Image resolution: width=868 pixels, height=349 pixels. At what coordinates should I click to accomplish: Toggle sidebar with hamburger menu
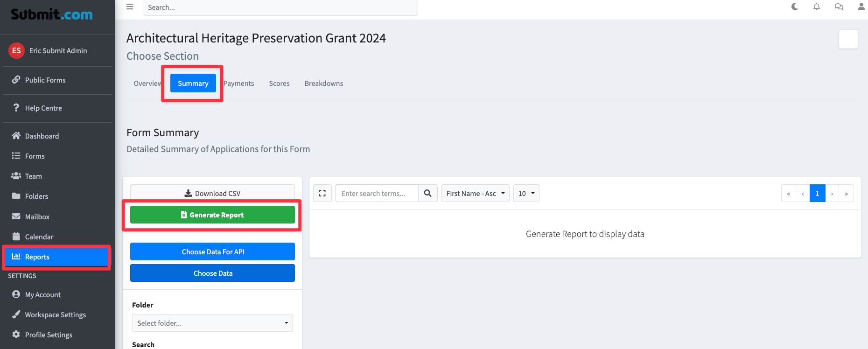click(x=130, y=7)
